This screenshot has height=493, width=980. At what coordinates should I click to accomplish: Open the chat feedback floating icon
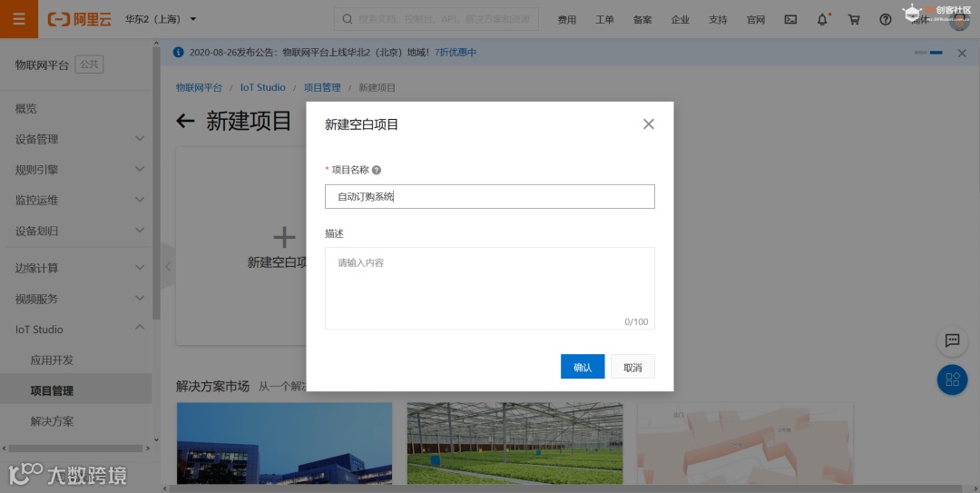(x=952, y=340)
